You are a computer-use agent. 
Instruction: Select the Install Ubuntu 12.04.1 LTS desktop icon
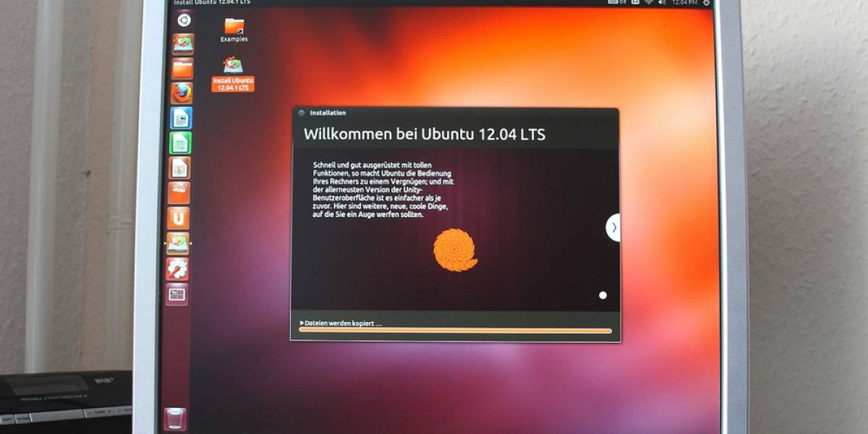click(233, 75)
